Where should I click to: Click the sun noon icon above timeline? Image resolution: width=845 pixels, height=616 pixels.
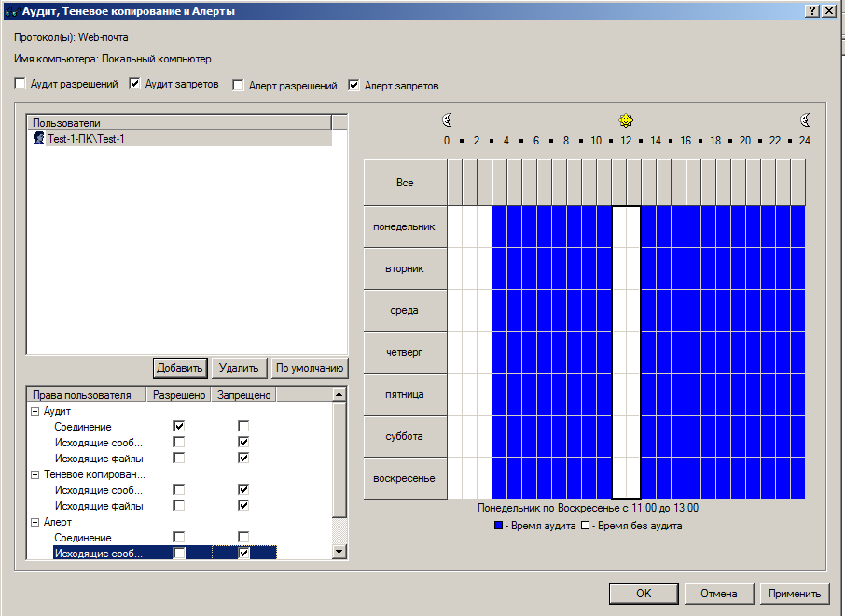point(627,120)
